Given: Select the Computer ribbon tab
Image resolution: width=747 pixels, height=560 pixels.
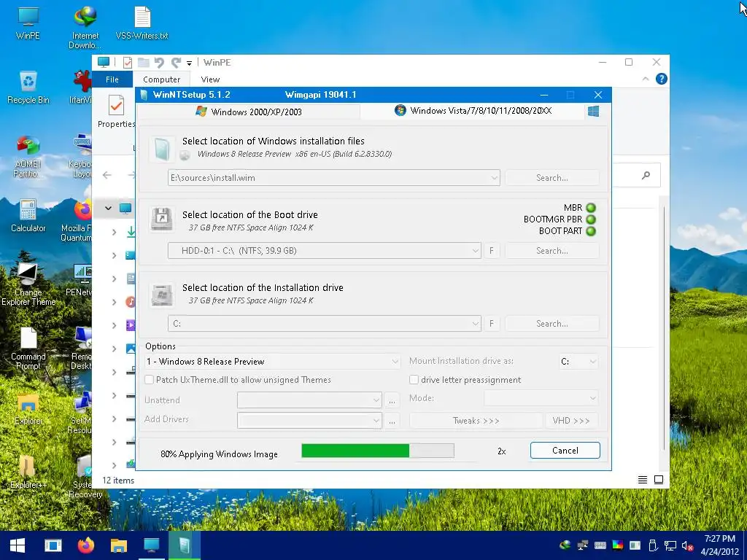Looking at the screenshot, I should click(x=161, y=79).
